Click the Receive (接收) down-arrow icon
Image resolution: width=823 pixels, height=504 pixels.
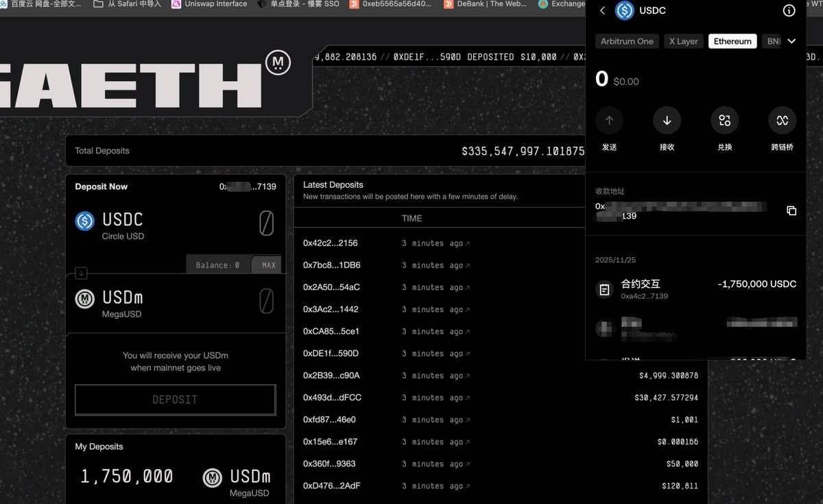coord(667,121)
